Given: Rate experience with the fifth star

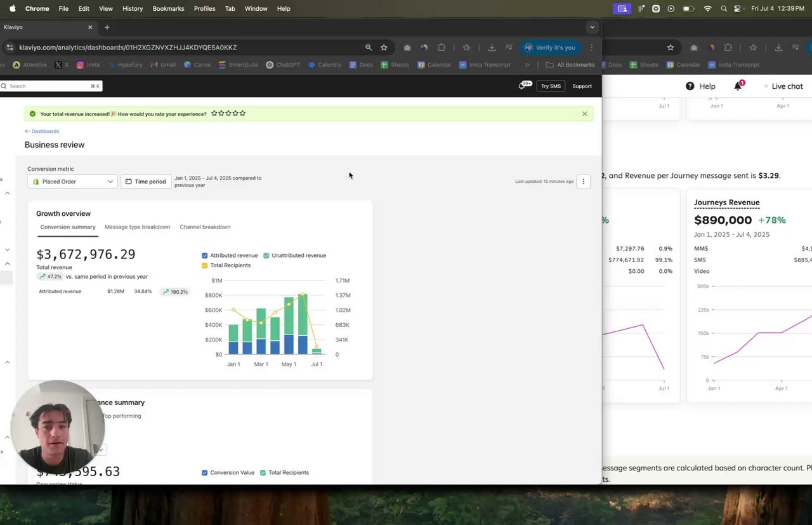Looking at the screenshot, I should [x=242, y=114].
